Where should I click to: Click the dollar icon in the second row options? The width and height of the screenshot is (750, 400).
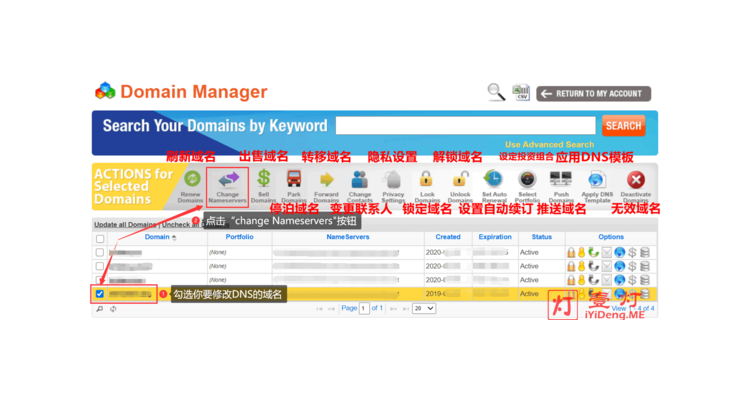[632, 266]
